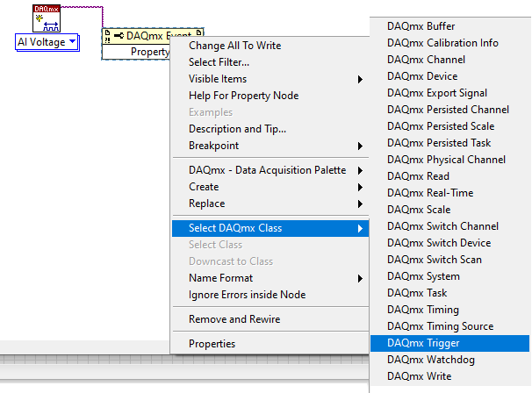Select DAQmx Timing Source class

[449, 325]
